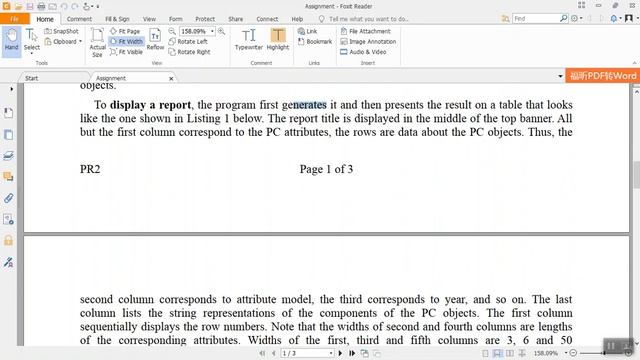Click the PDF to Word orange banner
The width and height of the screenshot is (640, 360).
pyautogui.click(x=603, y=76)
